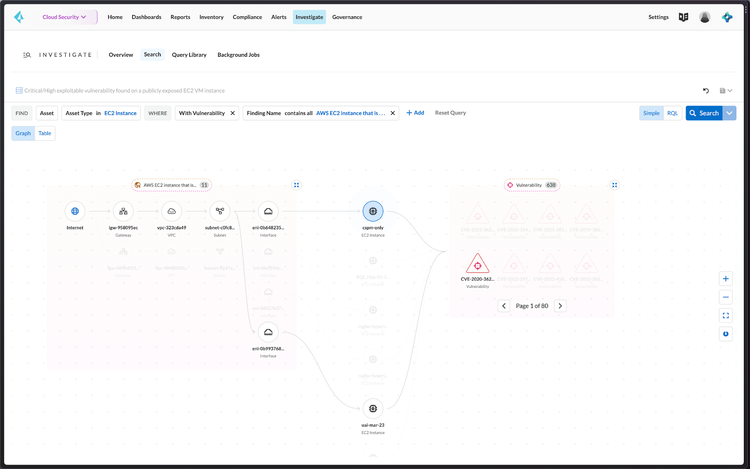The width and height of the screenshot is (750, 469).
Task: Fit graph to screen
Action: click(x=726, y=316)
